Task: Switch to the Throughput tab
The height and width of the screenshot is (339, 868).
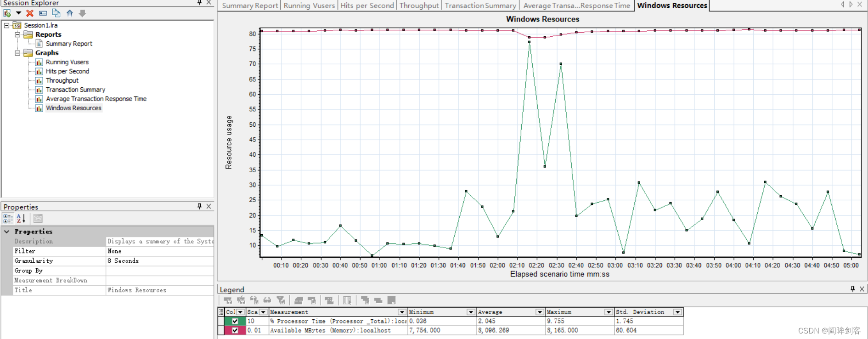Action: coord(419,6)
